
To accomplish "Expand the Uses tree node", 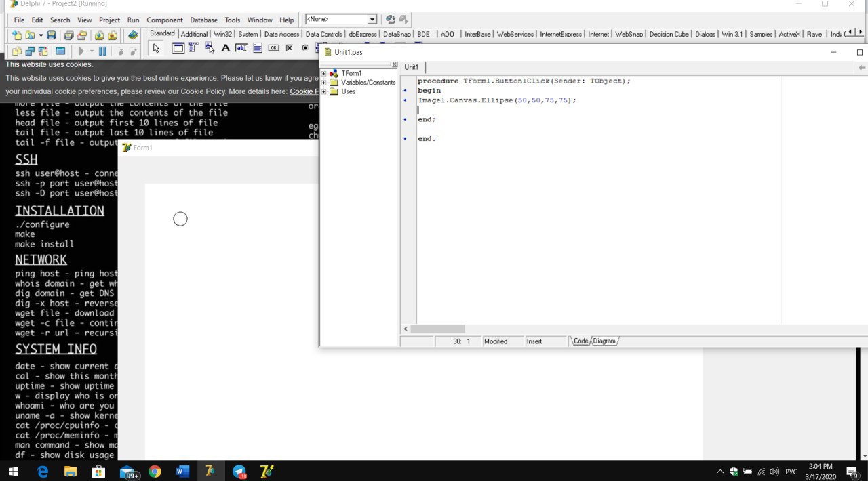I will (324, 91).
